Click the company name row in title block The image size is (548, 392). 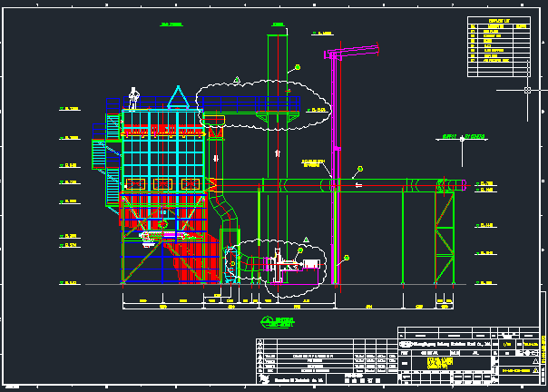(446, 344)
